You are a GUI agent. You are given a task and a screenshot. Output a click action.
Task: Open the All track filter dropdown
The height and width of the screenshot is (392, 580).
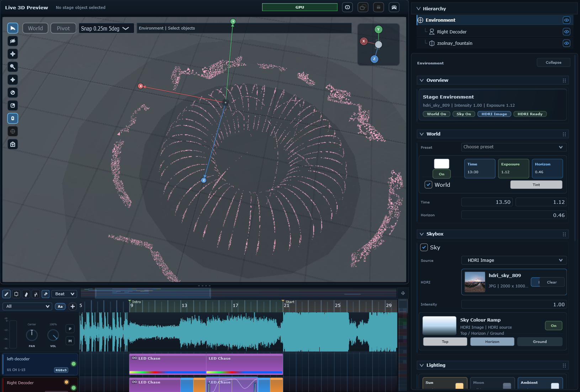click(x=27, y=306)
